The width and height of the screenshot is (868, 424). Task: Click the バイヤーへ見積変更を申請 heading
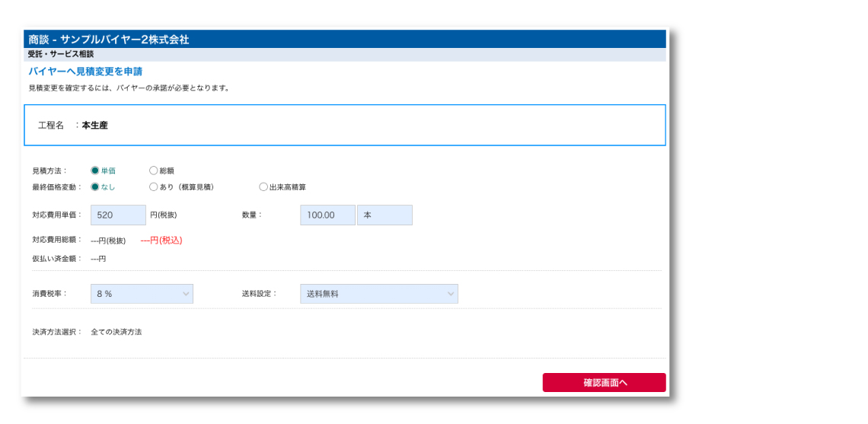click(85, 72)
